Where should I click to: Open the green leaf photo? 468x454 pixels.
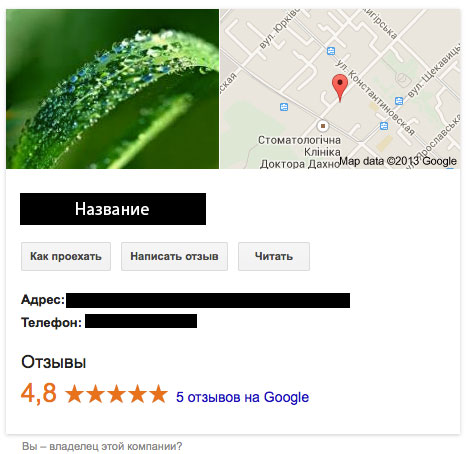[112, 89]
